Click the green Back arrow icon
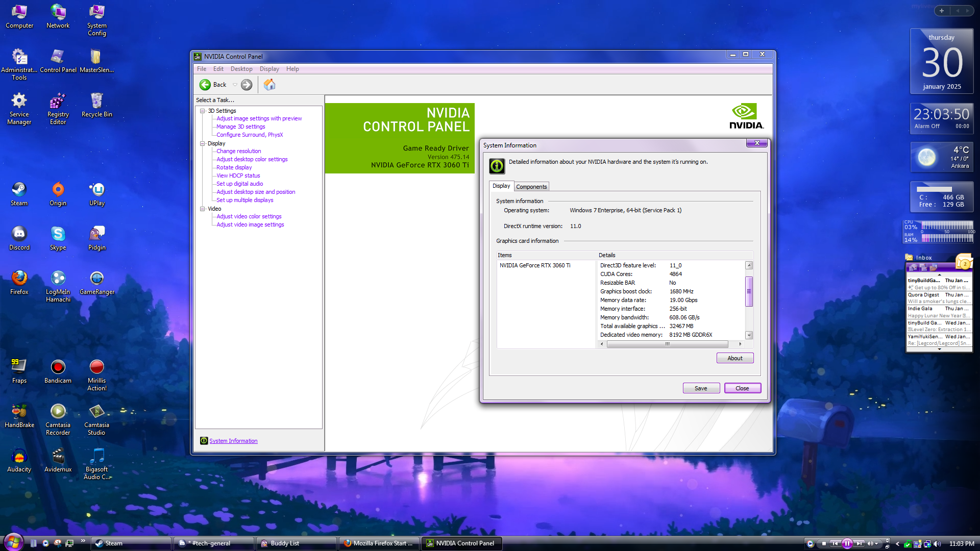 [205, 85]
